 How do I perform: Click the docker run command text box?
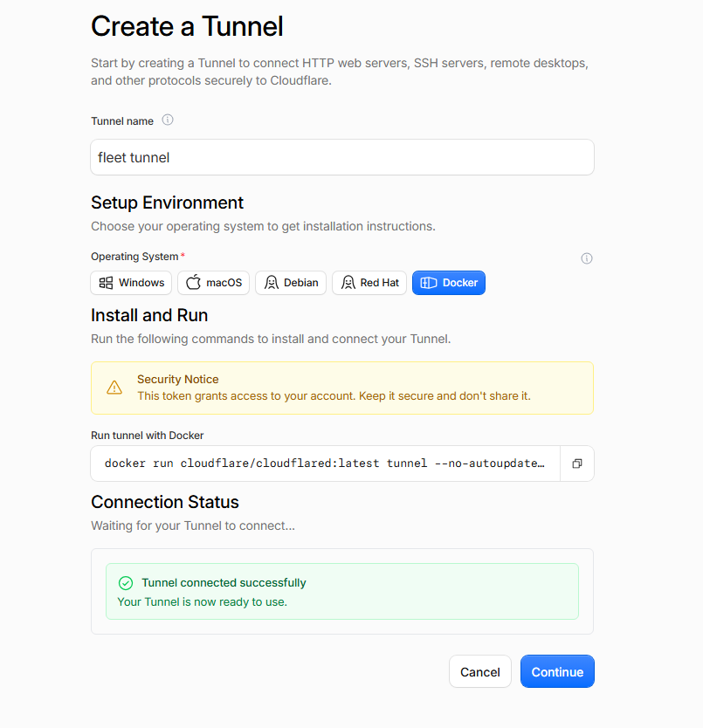pyautogui.click(x=325, y=464)
